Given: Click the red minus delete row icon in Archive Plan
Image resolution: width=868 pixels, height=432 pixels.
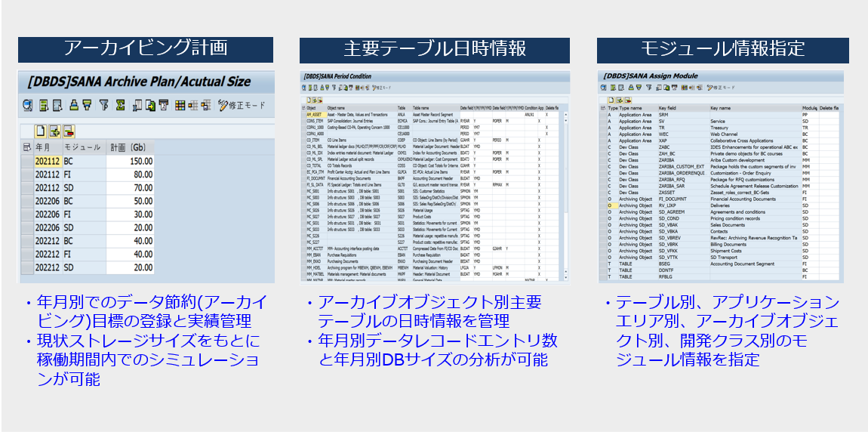Looking at the screenshot, I should [x=69, y=131].
